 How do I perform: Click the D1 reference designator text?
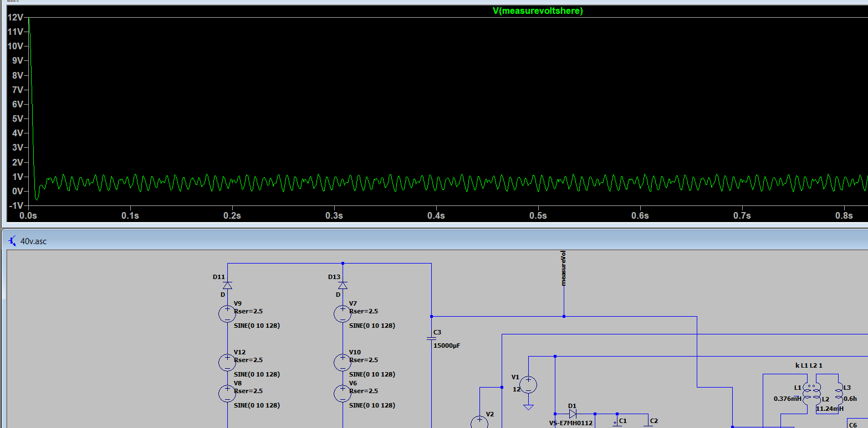tap(573, 406)
